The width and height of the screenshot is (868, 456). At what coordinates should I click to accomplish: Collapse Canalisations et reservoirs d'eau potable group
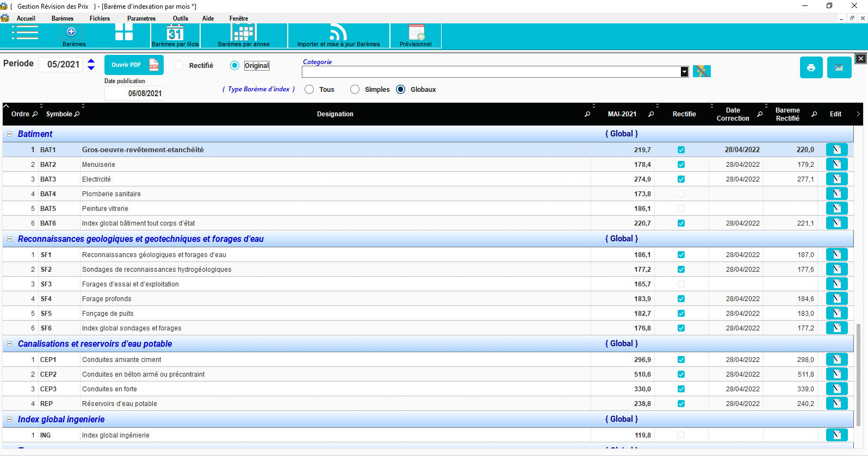click(x=9, y=343)
